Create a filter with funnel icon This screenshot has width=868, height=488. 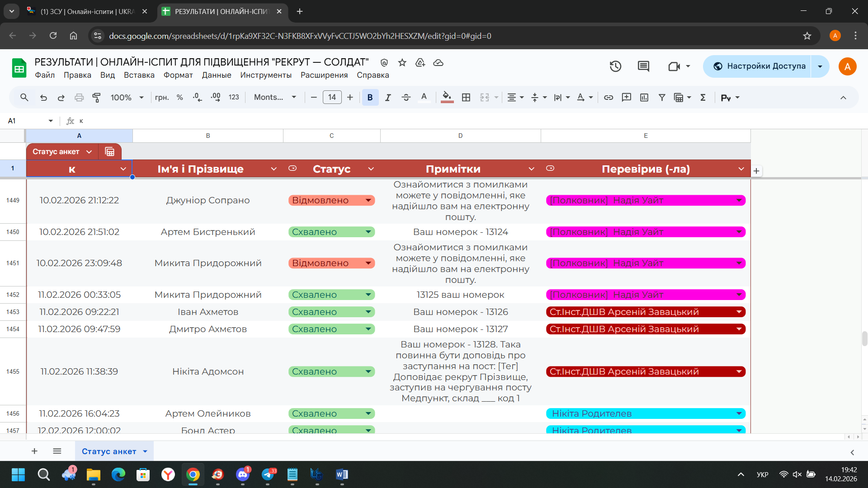click(662, 97)
